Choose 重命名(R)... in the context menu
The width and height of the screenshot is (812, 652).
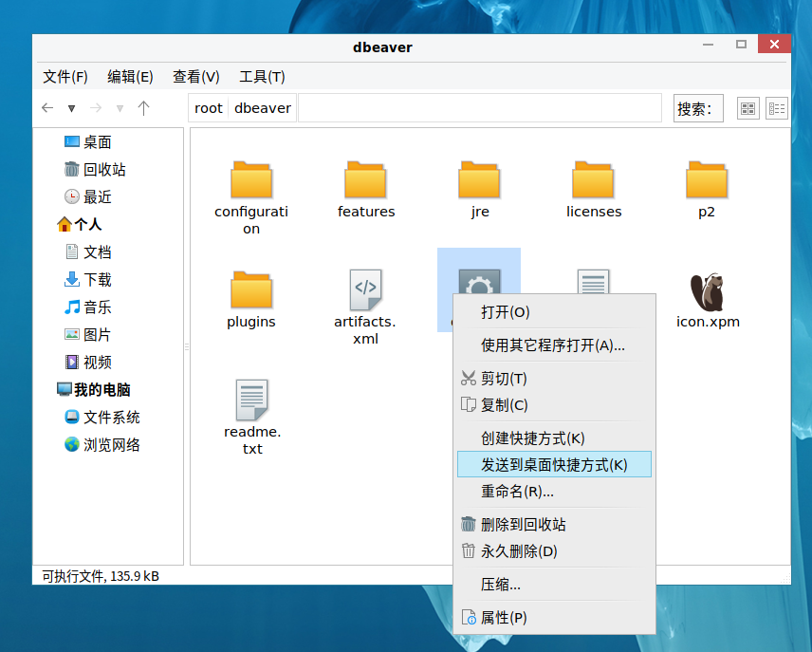tap(554, 492)
